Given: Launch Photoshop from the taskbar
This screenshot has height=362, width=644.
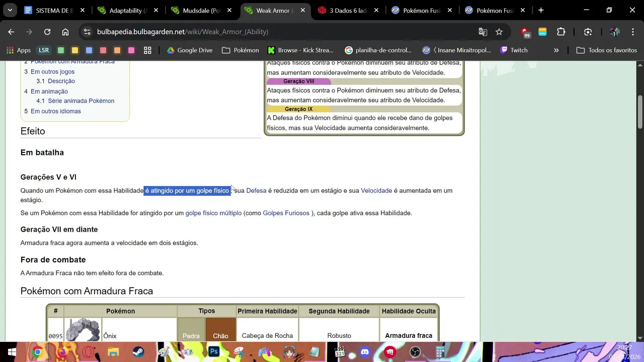Looking at the screenshot, I should (214, 352).
